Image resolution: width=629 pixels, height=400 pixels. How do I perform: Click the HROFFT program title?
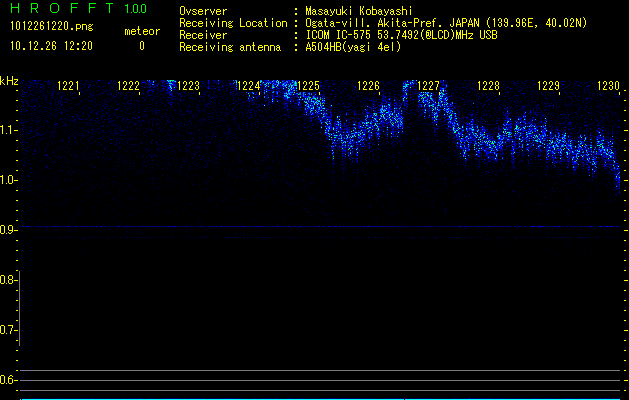pyautogui.click(x=62, y=8)
